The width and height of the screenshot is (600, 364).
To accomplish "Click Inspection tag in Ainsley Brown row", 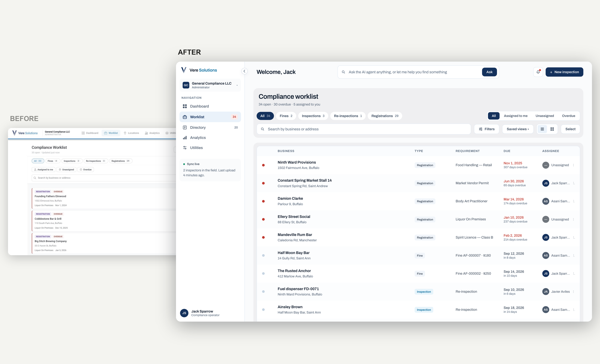I will pos(424,310).
